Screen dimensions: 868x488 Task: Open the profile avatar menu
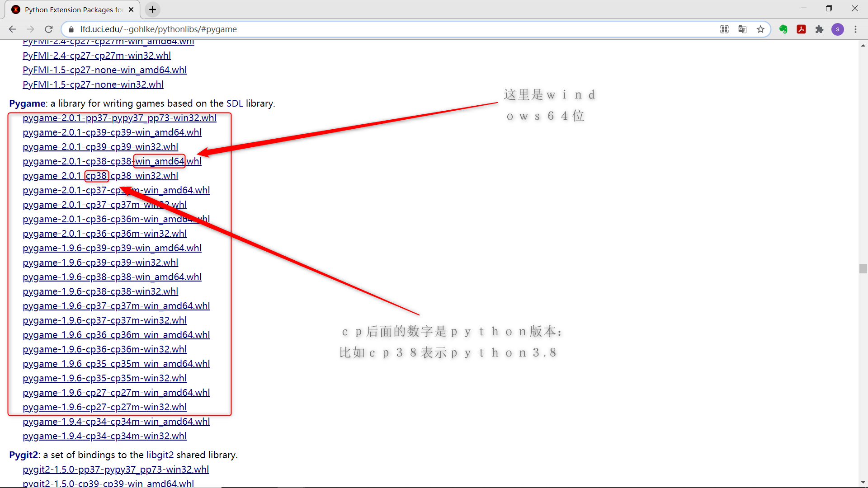pyautogui.click(x=838, y=29)
